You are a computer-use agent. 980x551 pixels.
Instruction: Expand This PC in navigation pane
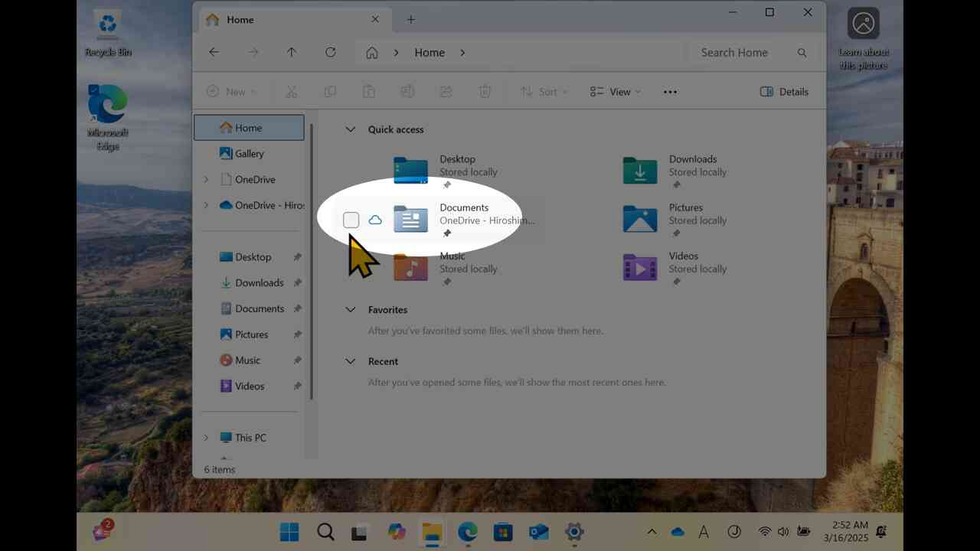click(206, 438)
